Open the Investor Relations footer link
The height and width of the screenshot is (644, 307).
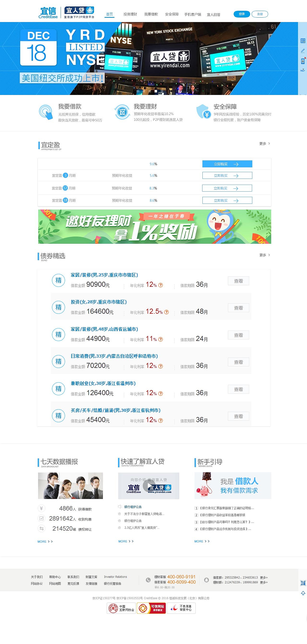116,577
